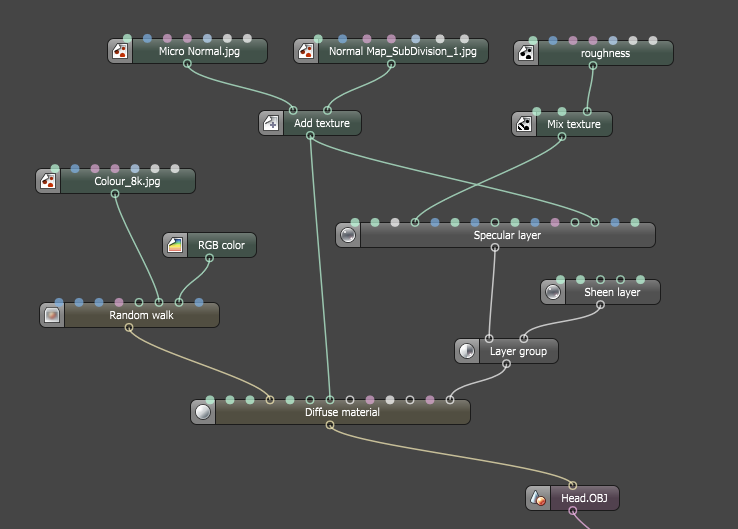
Task: Click the Colour_8k.jpg image texture icon
Action: 48,181
